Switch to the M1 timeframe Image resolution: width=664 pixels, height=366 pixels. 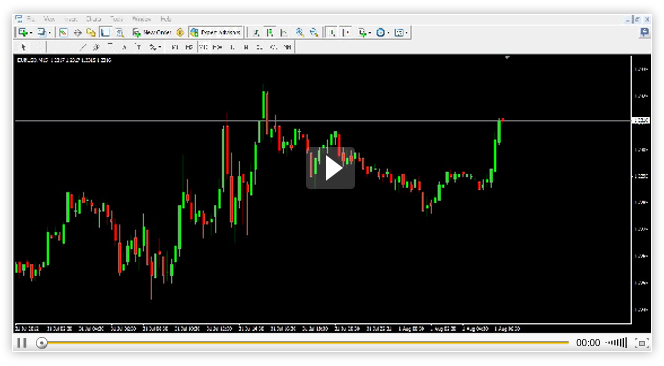point(174,47)
